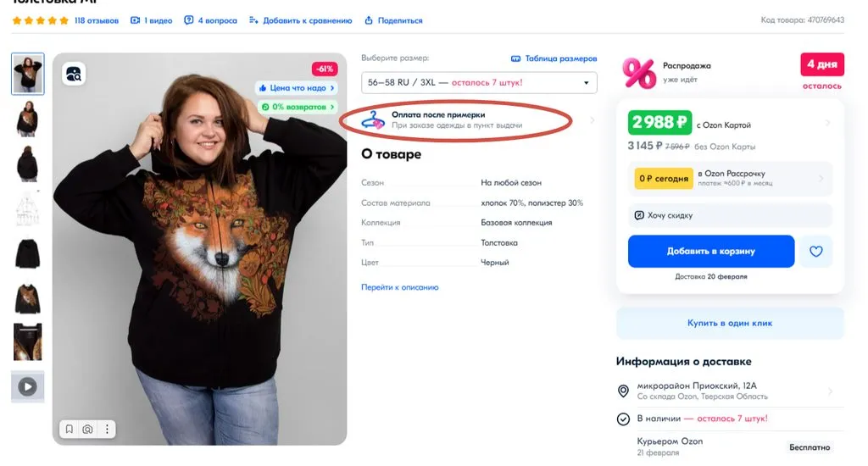868x466 pixels.
Task: Open the 118 отзывов reviews link
Action: tap(97, 20)
